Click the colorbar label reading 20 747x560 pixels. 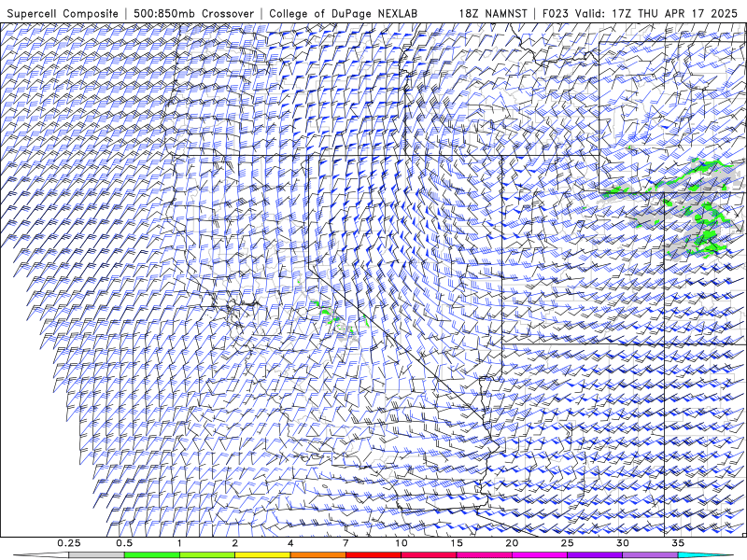[x=512, y=543]
